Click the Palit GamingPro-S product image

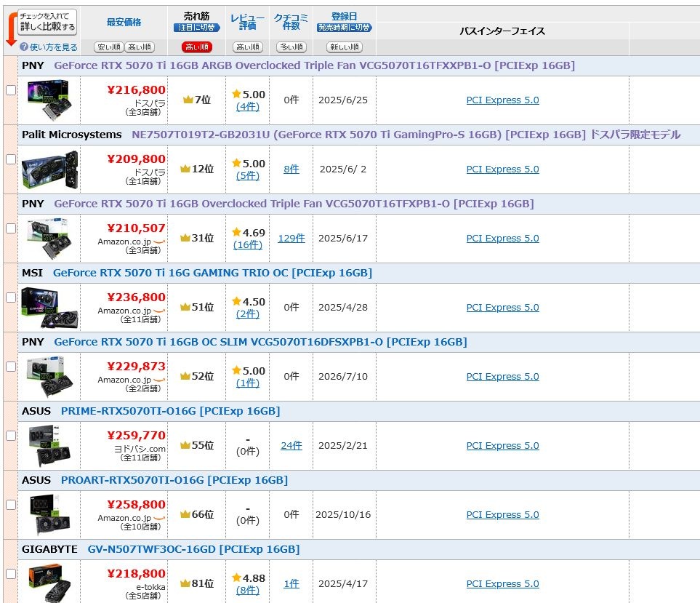pos(49,169)
